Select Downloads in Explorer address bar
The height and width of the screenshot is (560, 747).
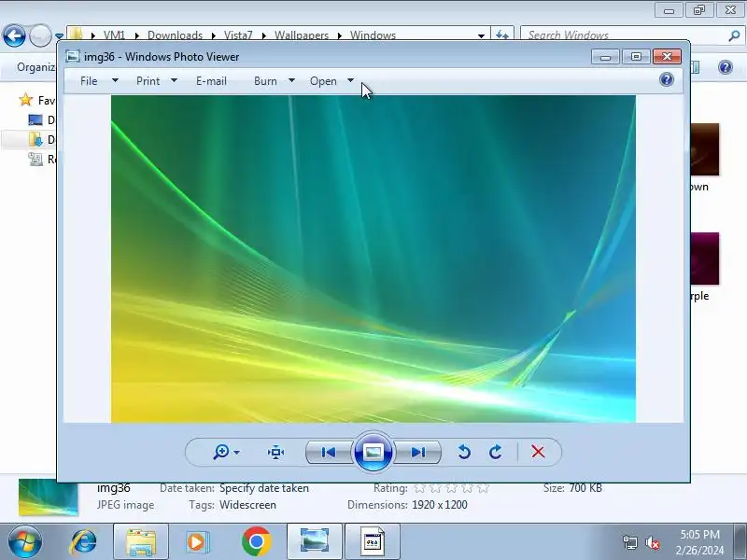(x=175, y=35)
